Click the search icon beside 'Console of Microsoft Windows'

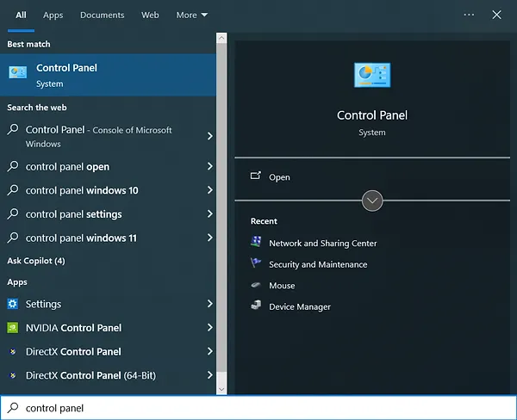pyautogui.click(x=13, y=129)
